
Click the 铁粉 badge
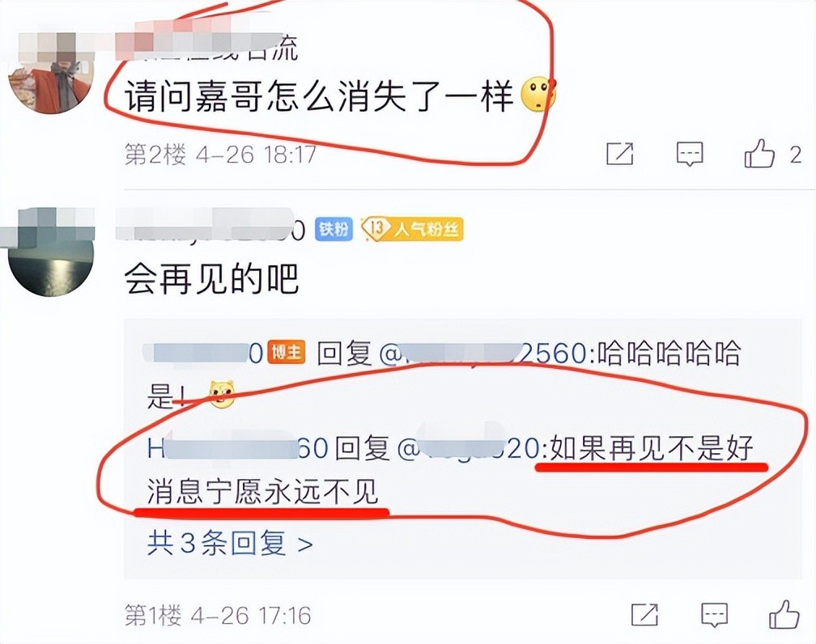tap(334, 230)
